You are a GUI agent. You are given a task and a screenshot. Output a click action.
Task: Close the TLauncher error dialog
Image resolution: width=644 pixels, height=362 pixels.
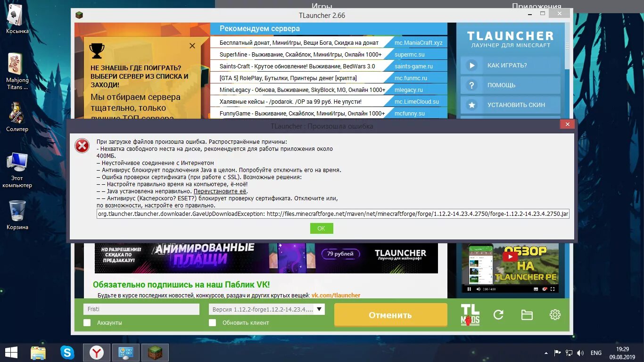point(567,124)
